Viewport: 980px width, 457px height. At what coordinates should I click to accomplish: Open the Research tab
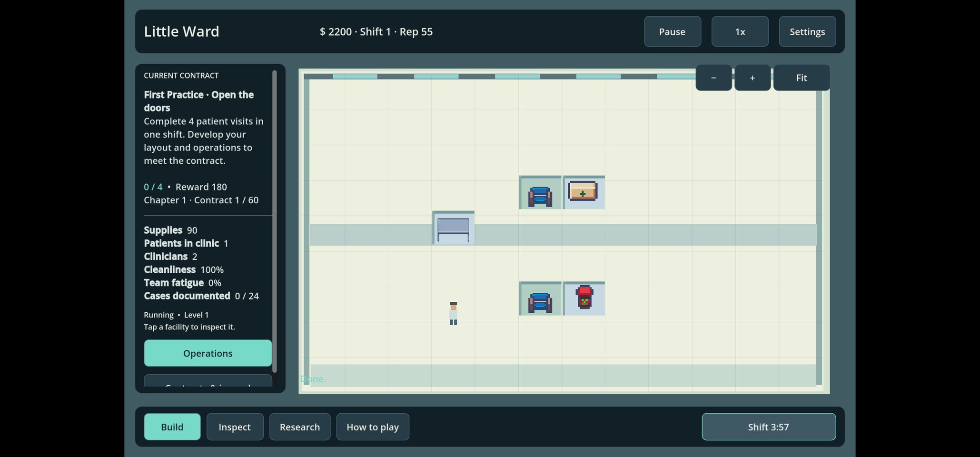tap(300, 427)
